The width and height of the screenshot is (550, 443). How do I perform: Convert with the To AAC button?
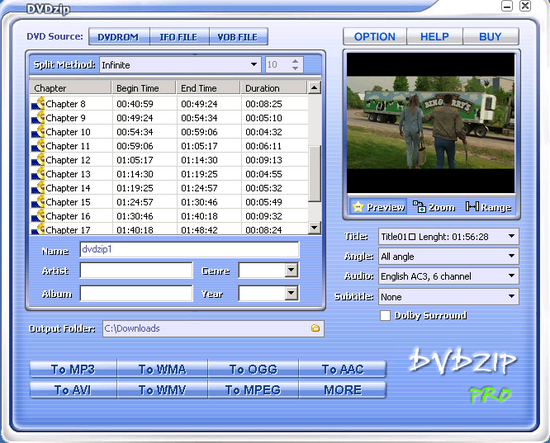(x=343, y=369)
